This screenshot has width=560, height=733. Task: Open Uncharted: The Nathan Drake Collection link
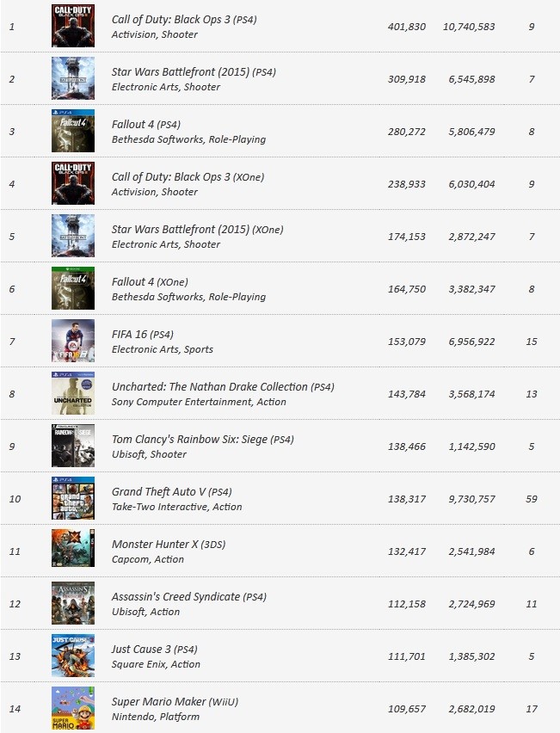(x=223, y=387)
